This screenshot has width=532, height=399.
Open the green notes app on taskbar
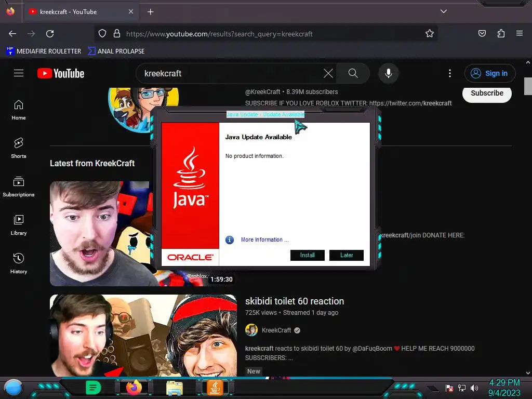(94, 388)
